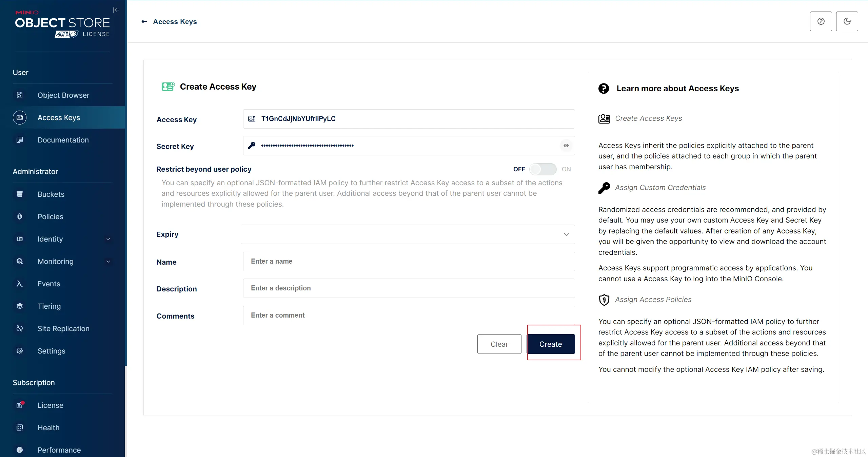
Task: Open the Policies menu item
Action: pos(50,217)
